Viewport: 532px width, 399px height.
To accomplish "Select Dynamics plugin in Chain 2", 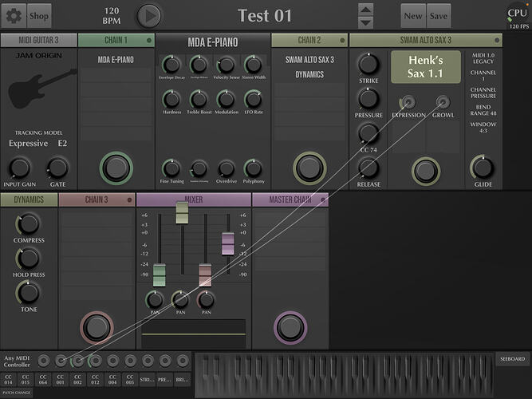I will 309,74.
